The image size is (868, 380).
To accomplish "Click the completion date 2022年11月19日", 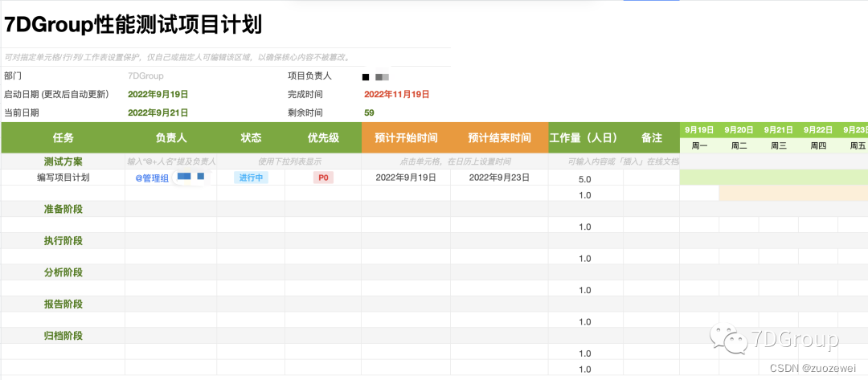I will (396, 94).
